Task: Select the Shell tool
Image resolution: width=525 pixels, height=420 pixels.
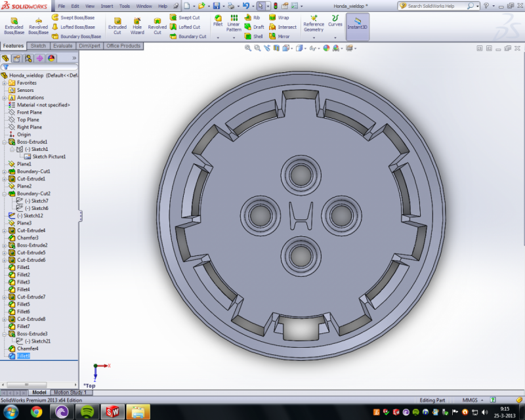Action: 254,36
